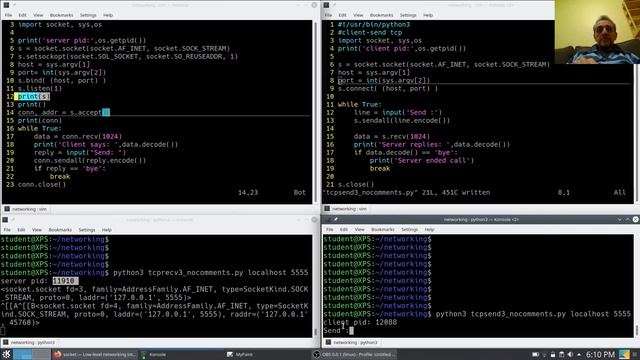The width and height of the screenshot is (640, 360).
Task: Open Bookmarks menu in server vim window
Action: (62, 15)
